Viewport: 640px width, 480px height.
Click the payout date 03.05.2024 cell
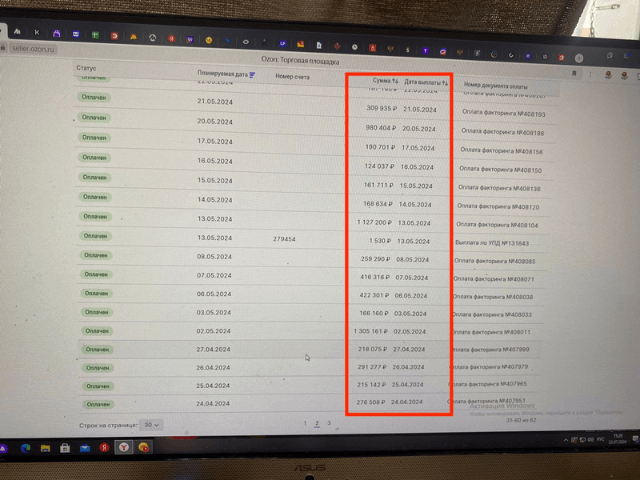pos(410,313)
